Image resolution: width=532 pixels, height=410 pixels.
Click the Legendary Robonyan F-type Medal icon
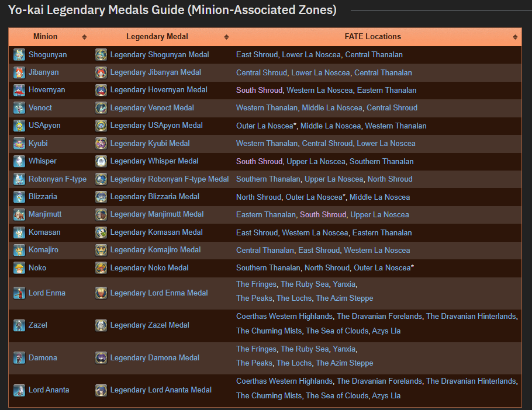pos(101,179)
